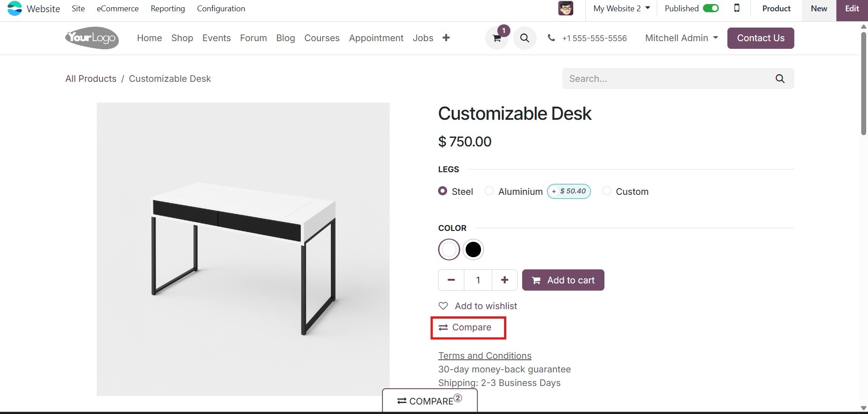Select the Aluminium legs option
868x414 pixels.
click(x=489, y=191)
